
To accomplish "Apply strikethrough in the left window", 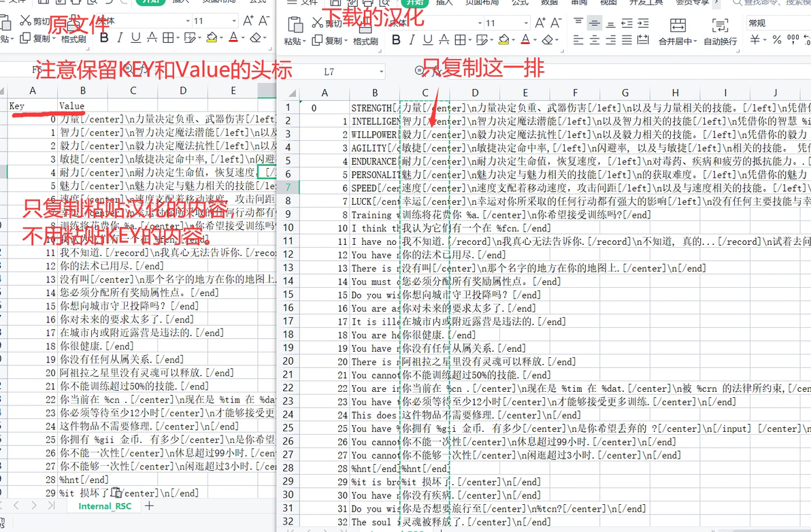I will point(152,37).
